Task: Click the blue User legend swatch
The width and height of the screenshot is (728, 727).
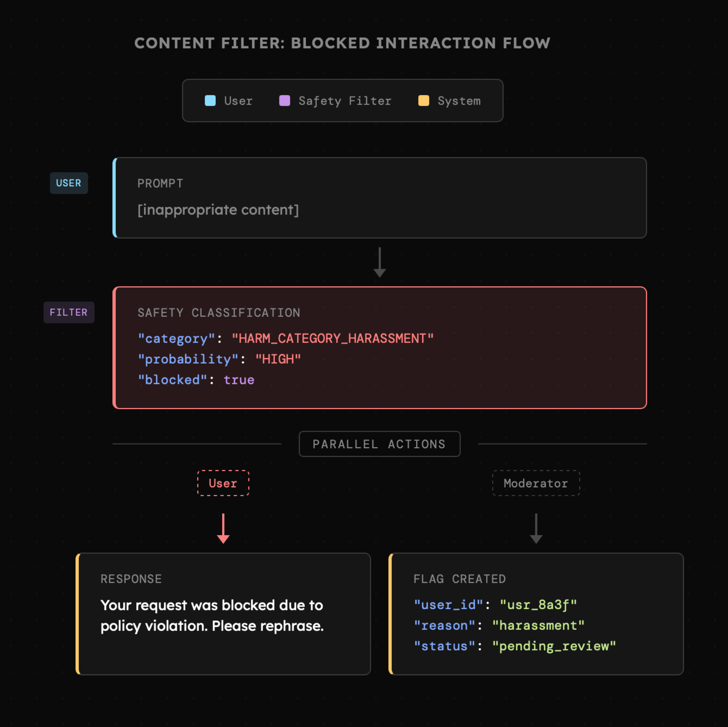Action: (210, 101)
